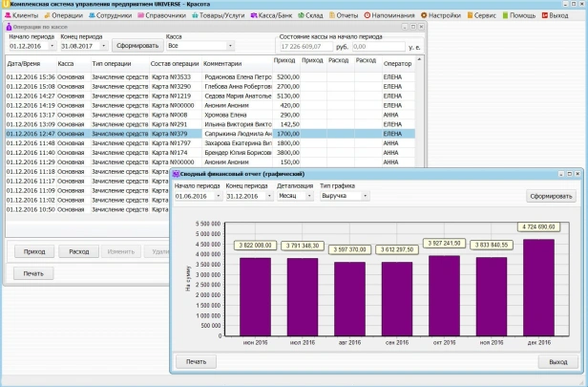This screenshot has height=387, width=588.
Task: Open the Сотрудники menu icon
Action: 92,15
